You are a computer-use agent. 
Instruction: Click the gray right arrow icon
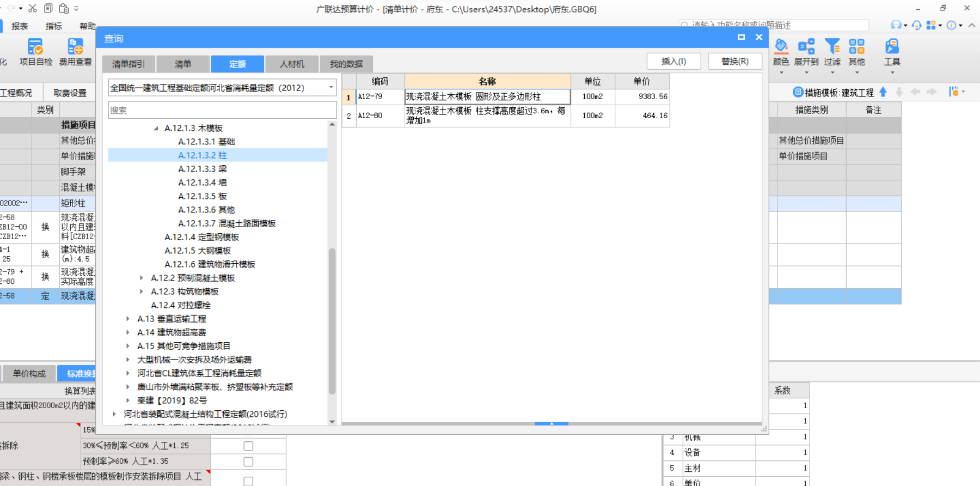[x=932, y=92]
